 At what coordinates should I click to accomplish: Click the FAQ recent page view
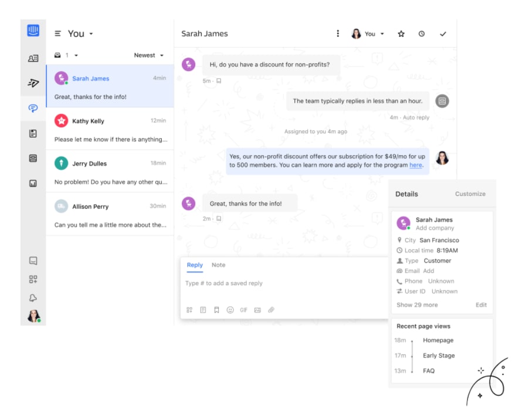429,371
